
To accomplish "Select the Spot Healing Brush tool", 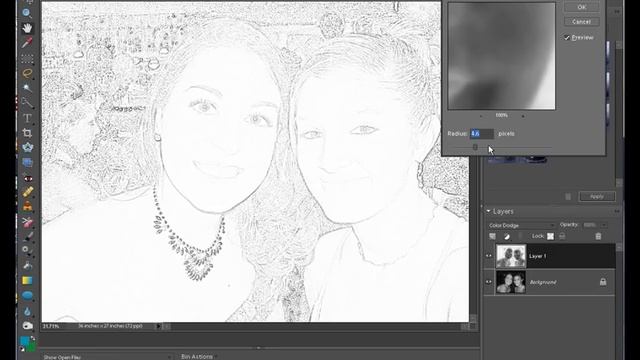I will tap(27, 192).
